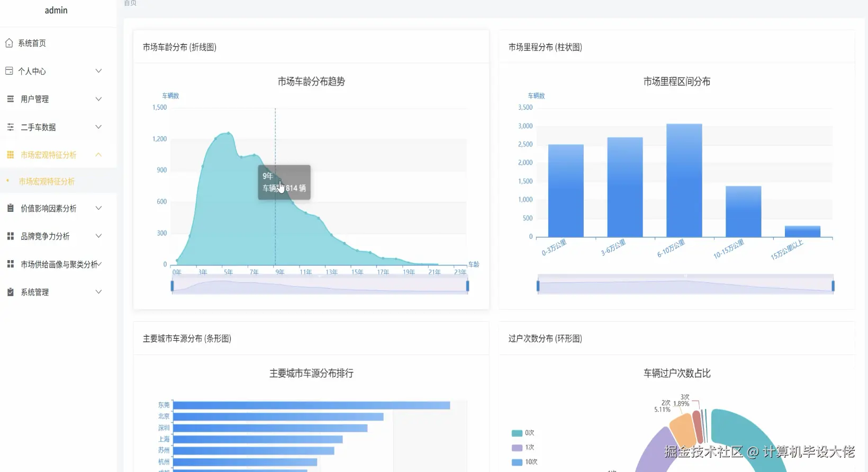Screen dimensions: 868x472
Task: Click the 价值影响因素分析 clipboard icon
Action: click(x=10, y=208)
